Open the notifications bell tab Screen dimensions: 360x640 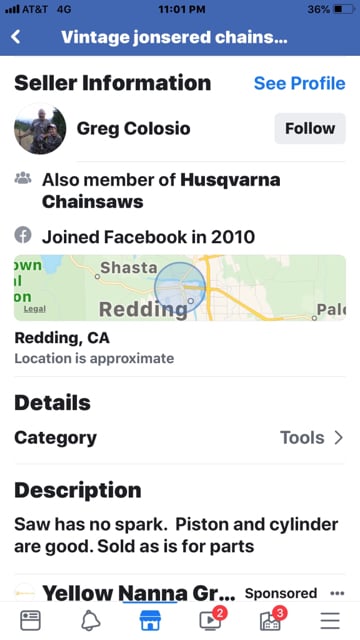click(x=91, y=621)
